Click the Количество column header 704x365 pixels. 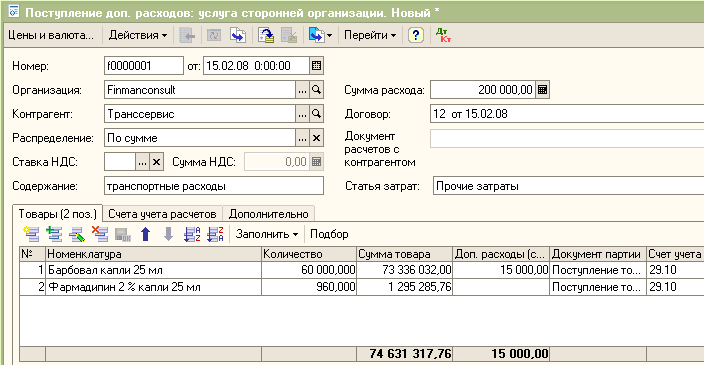pos(309,254)
